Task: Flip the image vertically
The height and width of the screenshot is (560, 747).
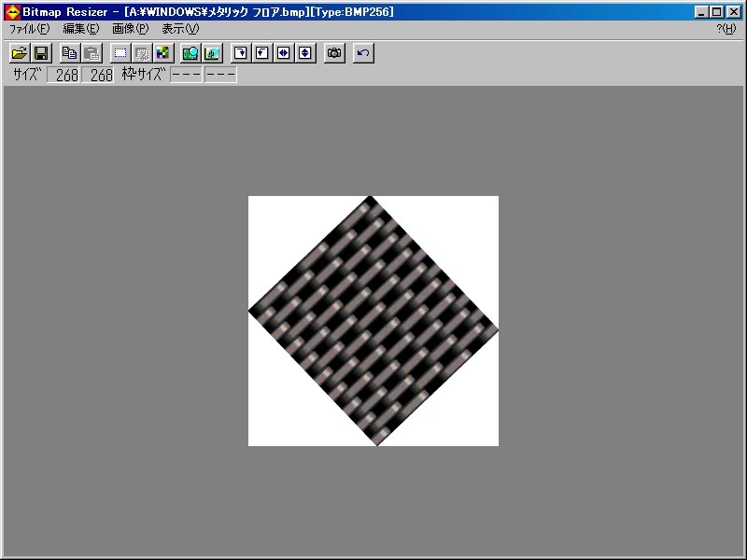Action: click(x=305, y=53)
